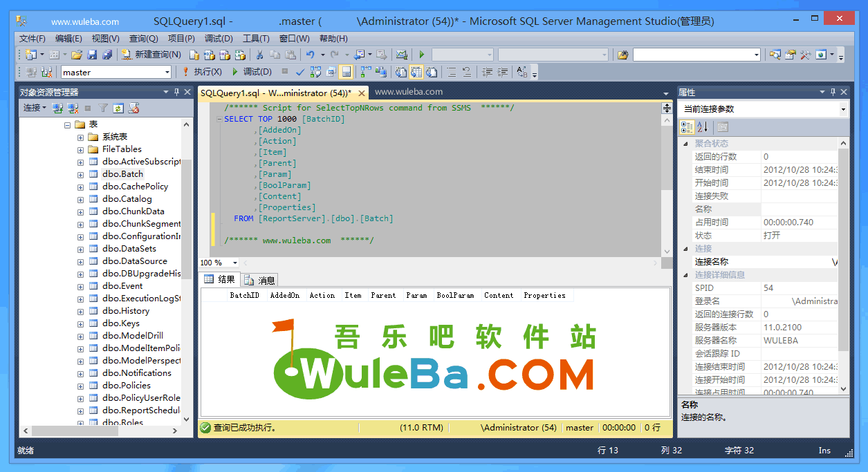Collapse the SELECT statement outline in editor
This screenshot has height=472, width=868.
[219, 119]
